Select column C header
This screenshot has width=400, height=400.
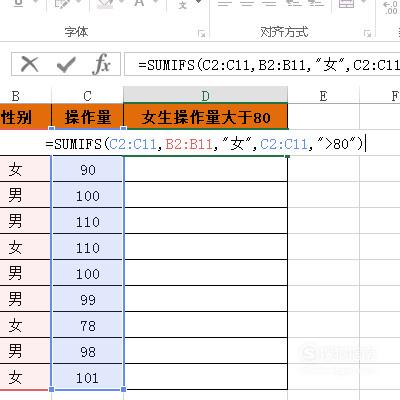[87, 96]
